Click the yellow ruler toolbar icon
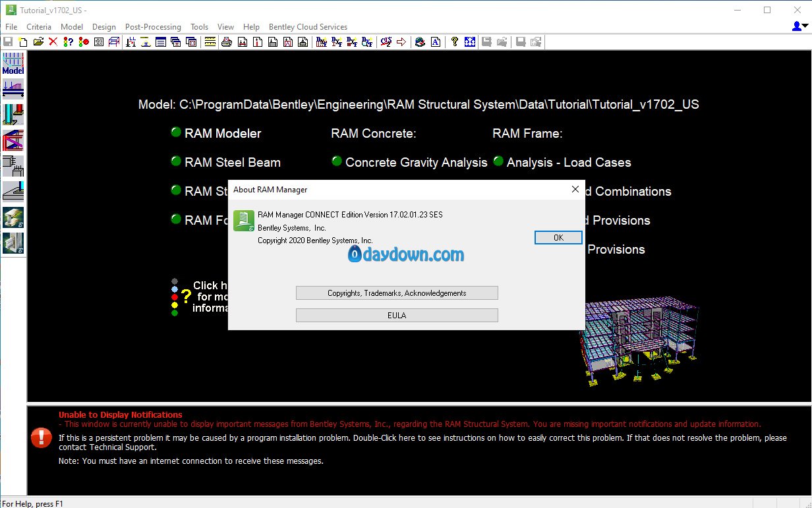 pos(210,42)
